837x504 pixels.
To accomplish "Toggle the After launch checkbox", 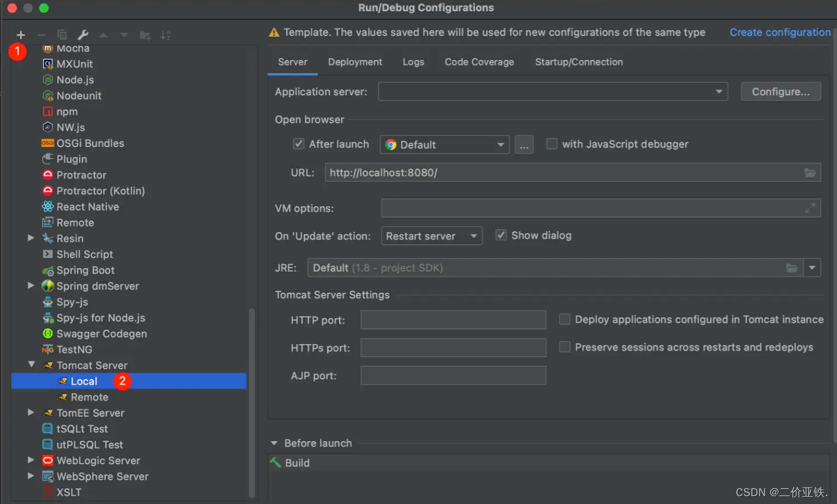I will [298, 144].
